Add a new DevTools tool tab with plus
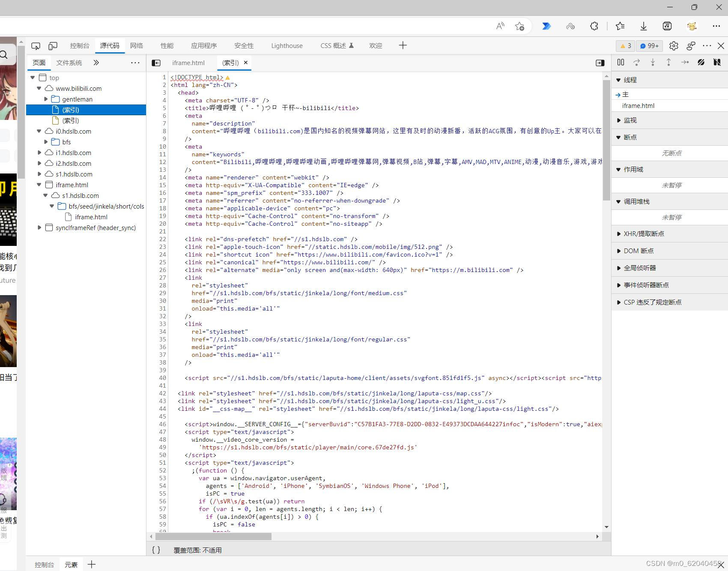 pos(403,45)
